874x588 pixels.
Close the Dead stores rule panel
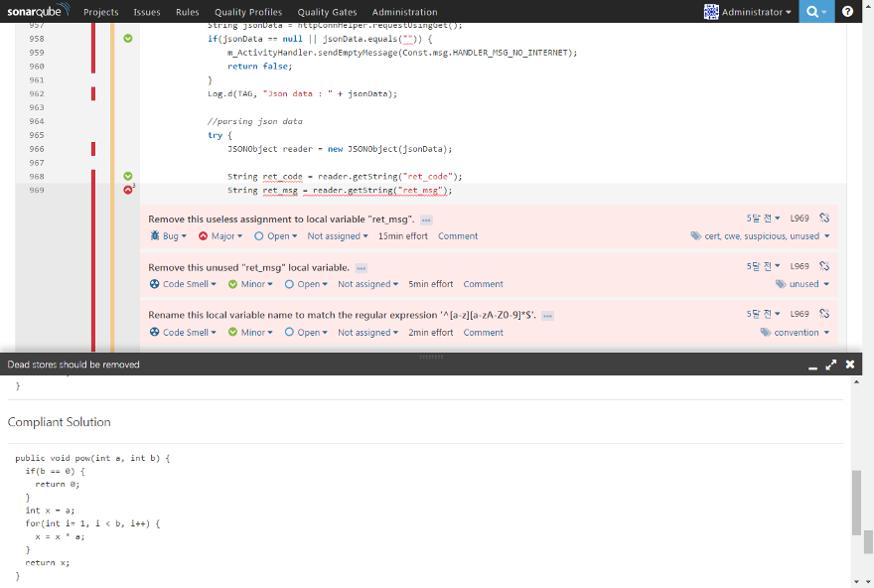click(850, 364)
